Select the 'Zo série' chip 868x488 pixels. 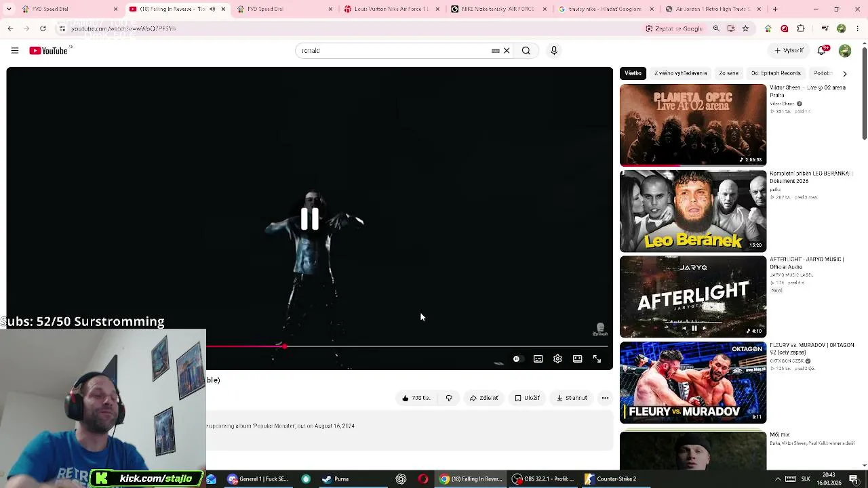[728, 73]
